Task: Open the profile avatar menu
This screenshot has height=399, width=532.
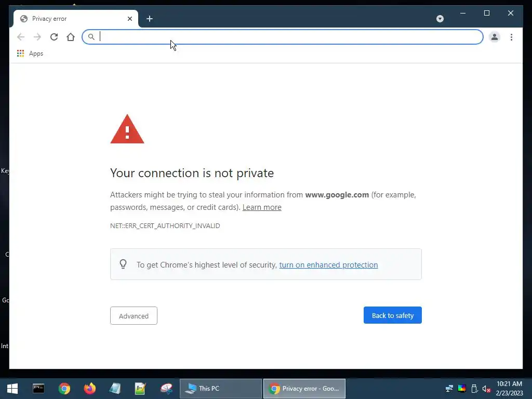Action: (x=495, y=37)
